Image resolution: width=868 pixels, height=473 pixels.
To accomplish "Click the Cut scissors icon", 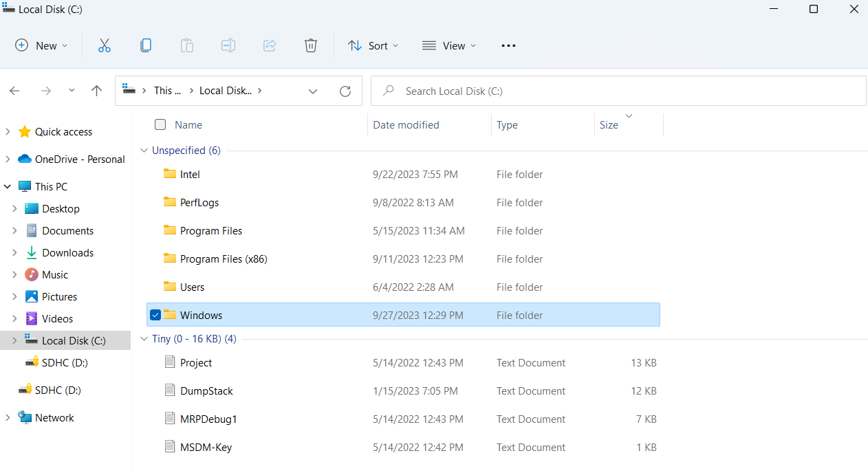I will pos(105,45).
